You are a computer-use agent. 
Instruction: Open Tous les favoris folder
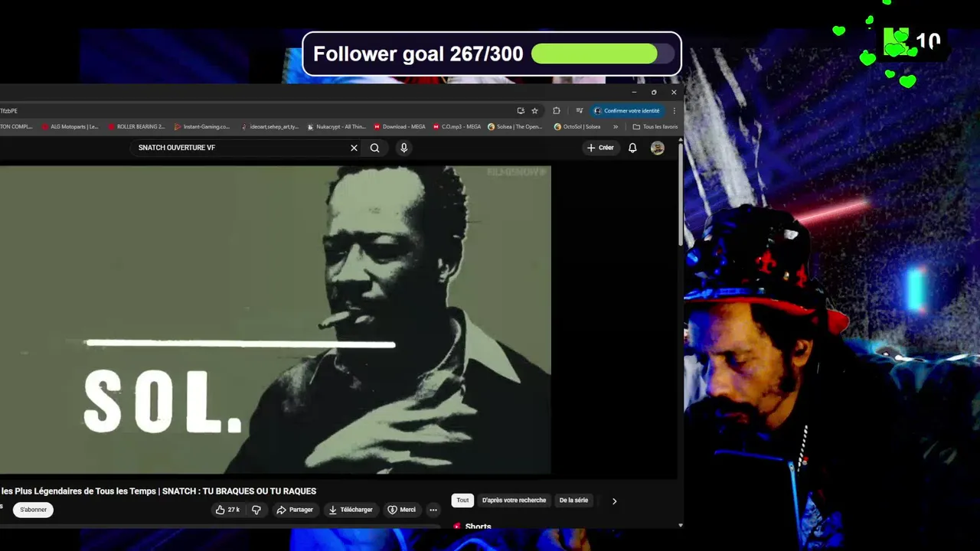(655, 127)
